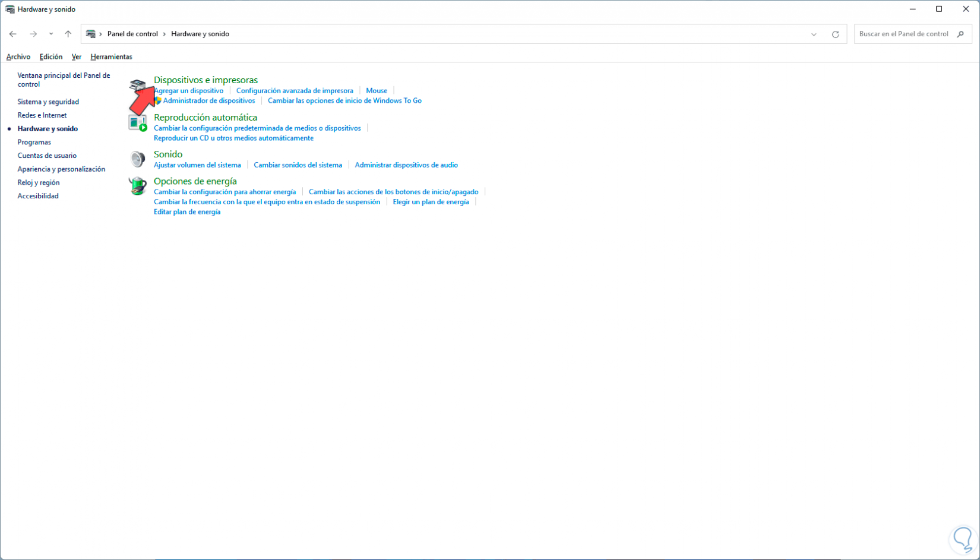Click Cambiar la configuración predeterminada de medios

click(x=257, y=128)
